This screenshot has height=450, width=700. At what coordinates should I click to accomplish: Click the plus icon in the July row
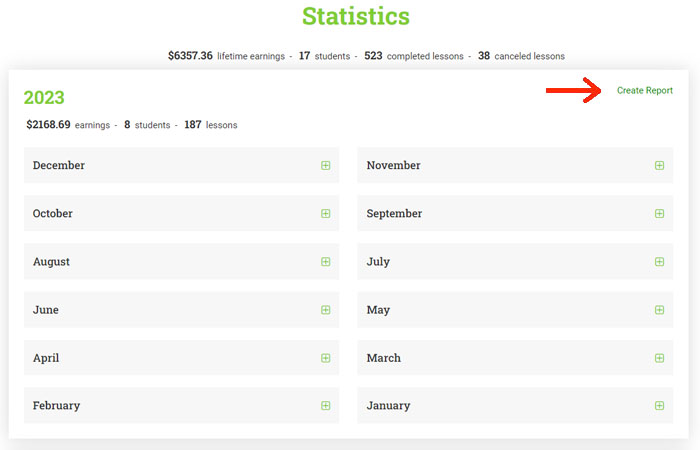pyautogui.click(x=659, y=262)
